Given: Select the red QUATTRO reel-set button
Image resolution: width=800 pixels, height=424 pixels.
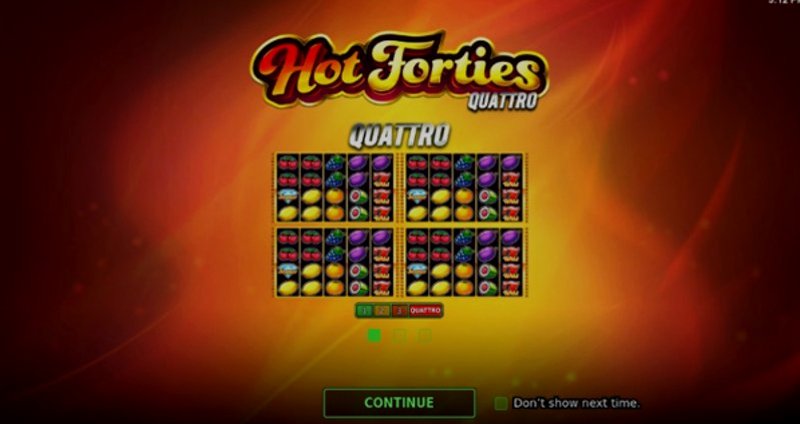Looking at the screenshot, I should tap(426, 310).
